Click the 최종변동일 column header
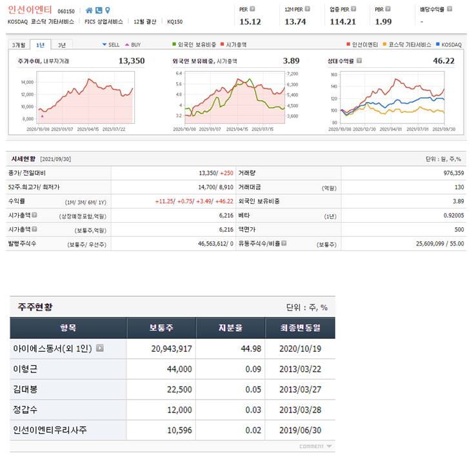 [300, 328]
